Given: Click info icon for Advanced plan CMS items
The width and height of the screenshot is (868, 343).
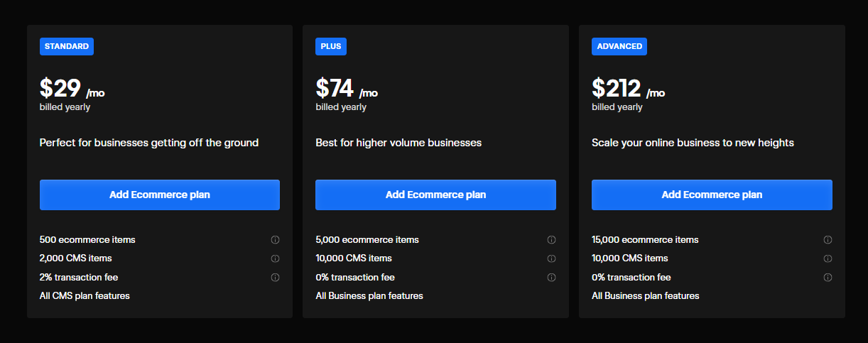Looking at the screenshot, I should coord(828,258).
